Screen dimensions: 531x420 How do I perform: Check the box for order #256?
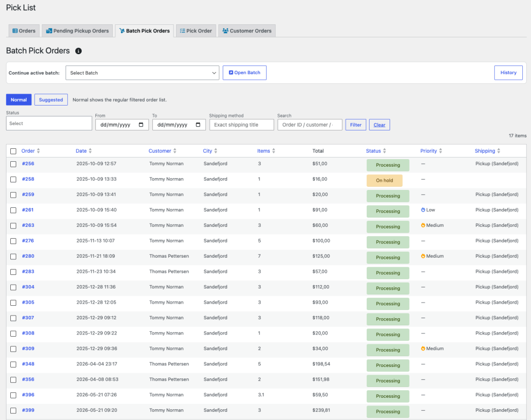pos(13,164)
